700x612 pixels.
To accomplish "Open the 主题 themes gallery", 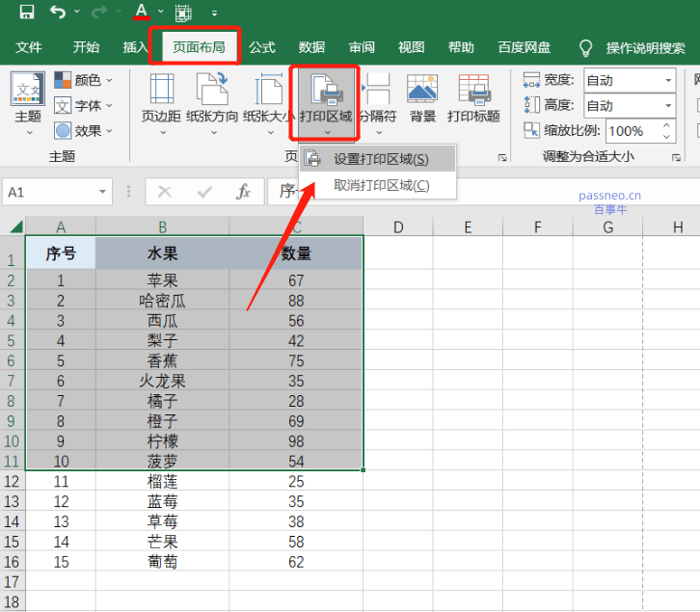I will 28,103.
